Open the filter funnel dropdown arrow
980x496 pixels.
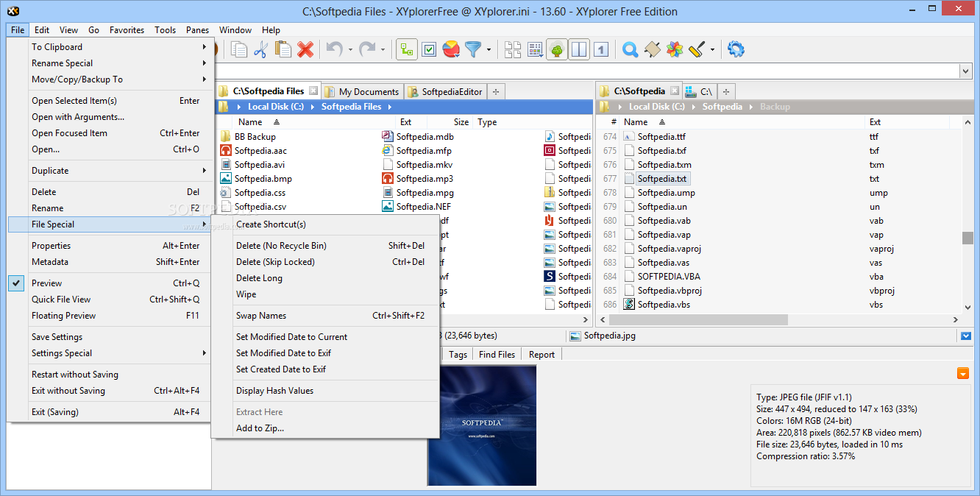489,50
